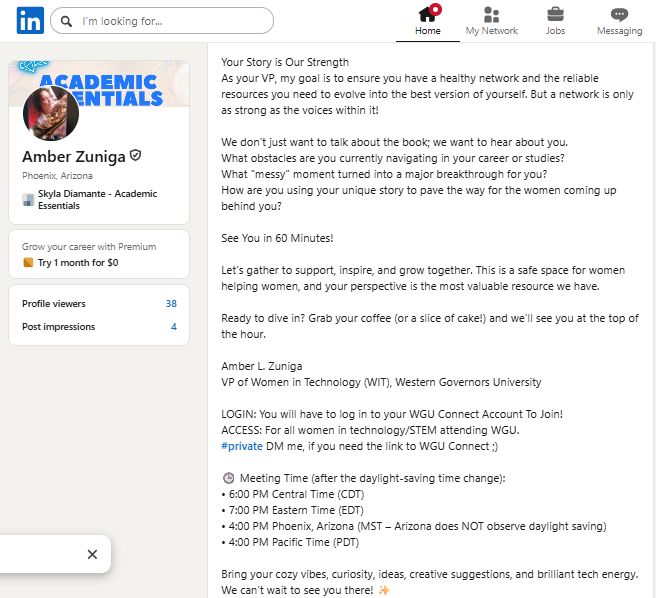
Task: Open the Messaging tab
Action: coord(620,21)
